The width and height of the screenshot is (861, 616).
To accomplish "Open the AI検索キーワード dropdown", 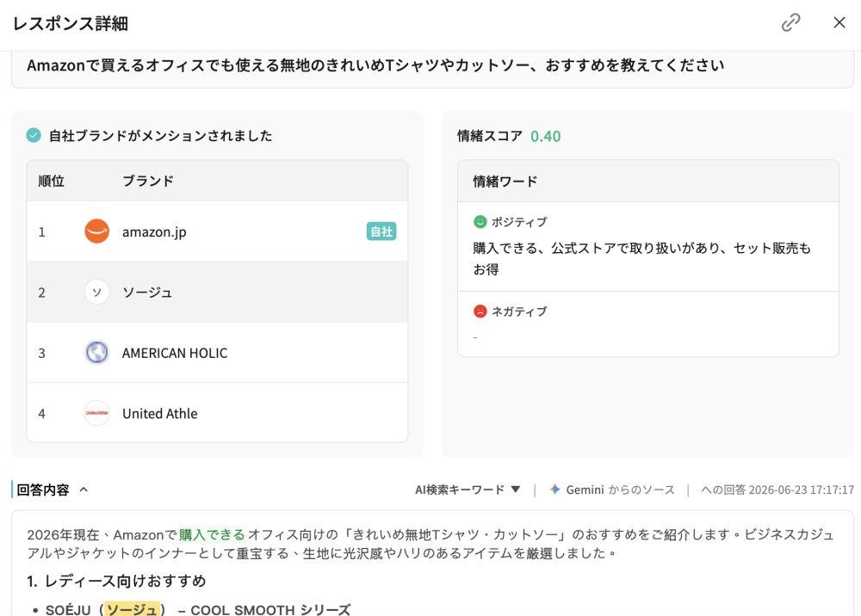I will [468, 490].
